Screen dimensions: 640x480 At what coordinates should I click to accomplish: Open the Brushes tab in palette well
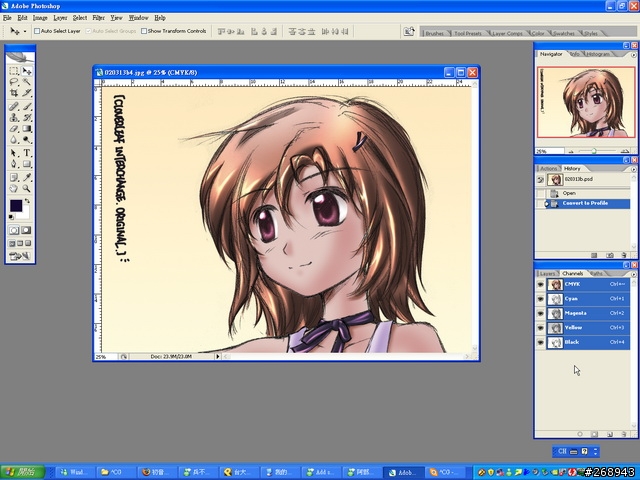434,33
